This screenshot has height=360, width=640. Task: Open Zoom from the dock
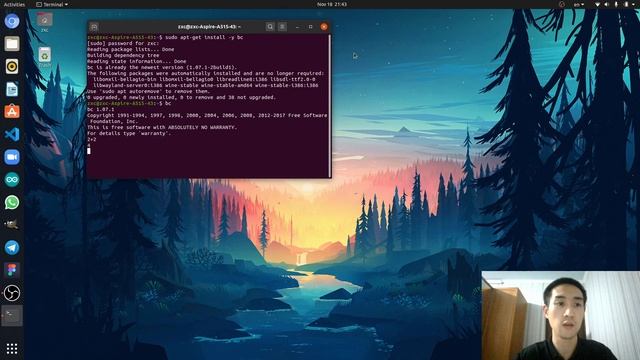click(12, 157)
